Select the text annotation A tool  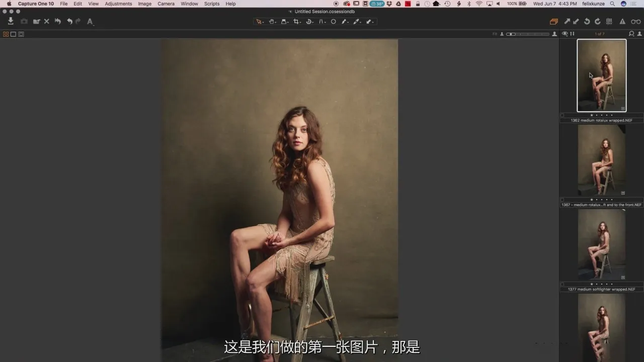[90, 22]
